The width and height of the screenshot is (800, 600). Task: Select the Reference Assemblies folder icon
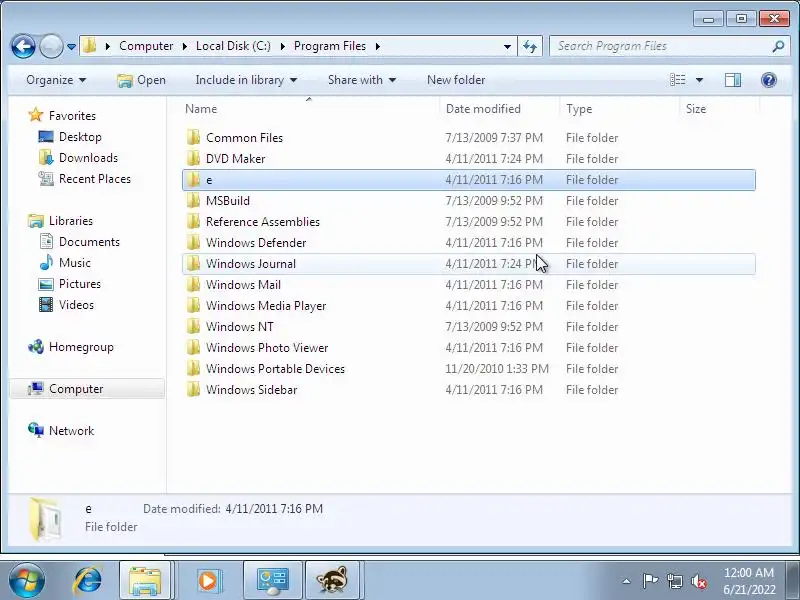click(193, 221)
